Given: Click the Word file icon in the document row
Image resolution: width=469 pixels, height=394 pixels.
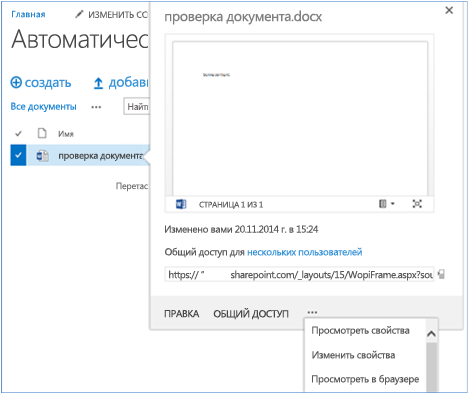Looking at the screenshot, I should point(42,156).
